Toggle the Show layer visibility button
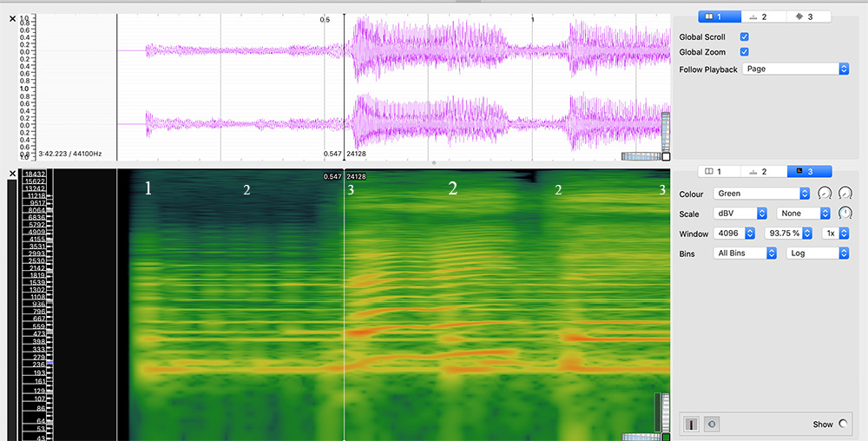 point(841,425)
